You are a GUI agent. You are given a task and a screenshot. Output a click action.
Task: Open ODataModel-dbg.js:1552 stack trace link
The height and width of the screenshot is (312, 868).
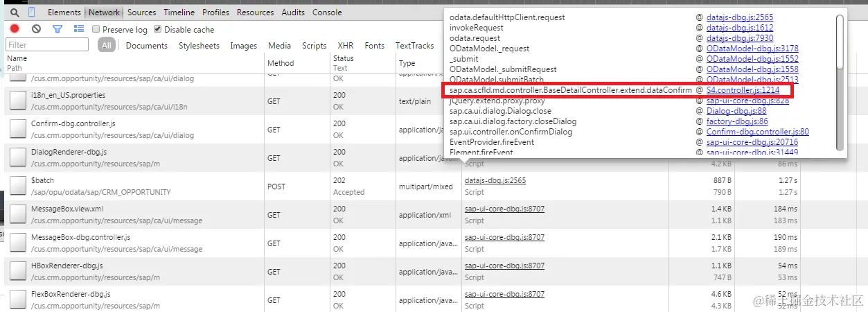tap(752, 59)
